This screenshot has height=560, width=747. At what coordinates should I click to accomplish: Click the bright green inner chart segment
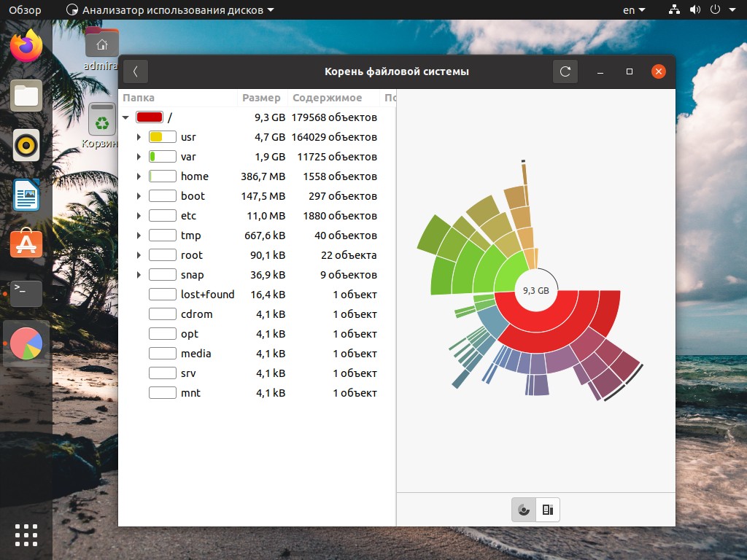point(511,273)
